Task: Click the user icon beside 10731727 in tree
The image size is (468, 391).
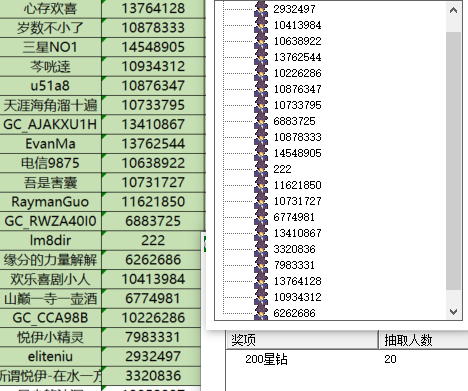Action: click(261, 201)
